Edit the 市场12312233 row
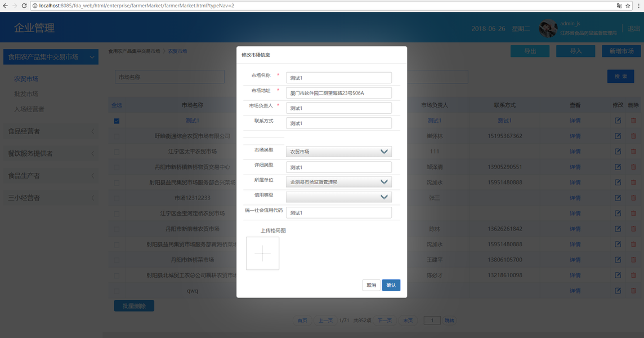This screenshot has width=644, height=338. coord(618,198)
